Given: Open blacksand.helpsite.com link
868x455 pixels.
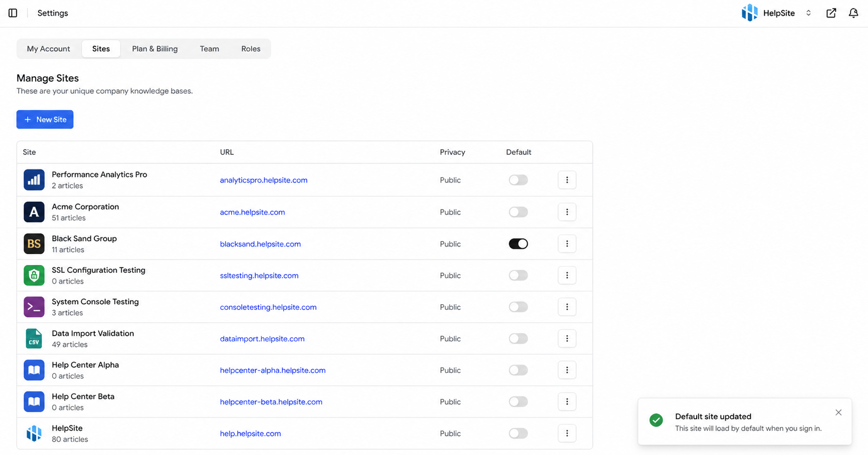Looking at the screenshot, I should click(x=261, y=244).
